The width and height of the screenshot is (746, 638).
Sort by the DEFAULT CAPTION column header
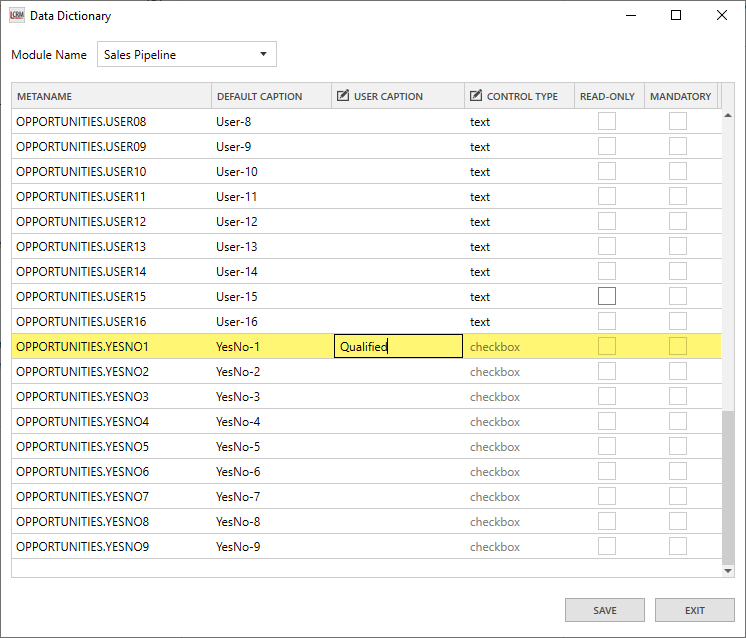[x=270, y=96]
